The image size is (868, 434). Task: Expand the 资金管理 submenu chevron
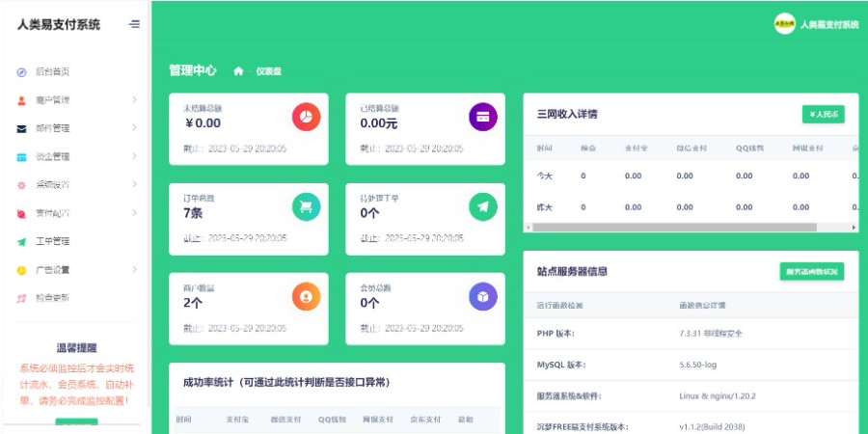[x=134, y=156]
